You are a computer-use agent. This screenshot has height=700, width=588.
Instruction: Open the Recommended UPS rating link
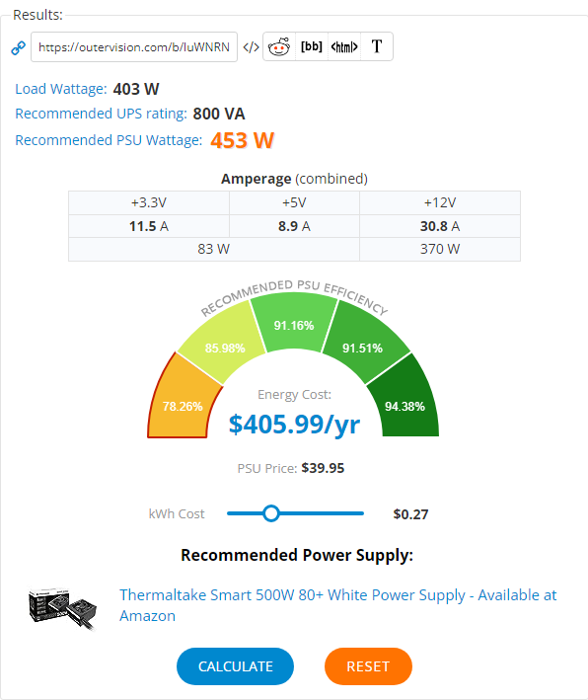(x=101, y=114)
